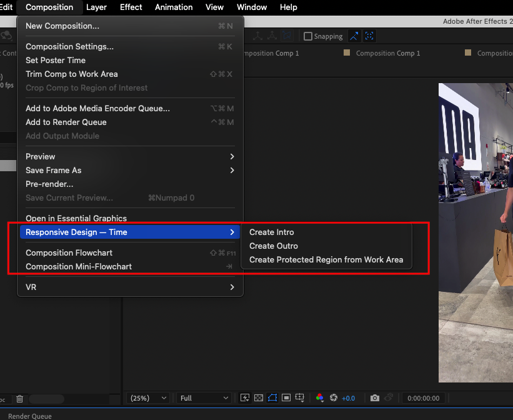Adjust the exposure value +0.0 control
This screenshot has width=513, height=420.
pyautogui.click(x=349, y=397)
